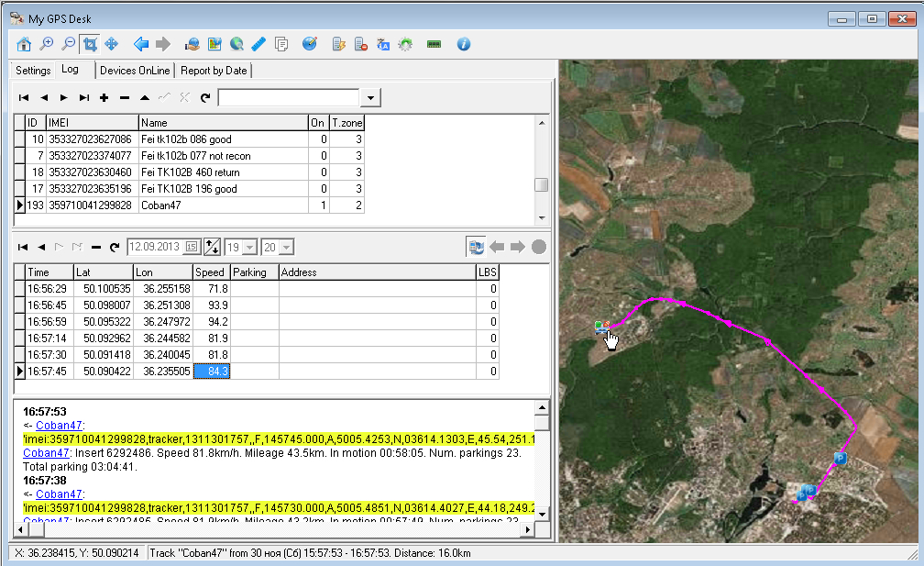This screenshot has width=924, height=566.
Task: Switch to the Settings tab
Action: (x=33, y=71)
